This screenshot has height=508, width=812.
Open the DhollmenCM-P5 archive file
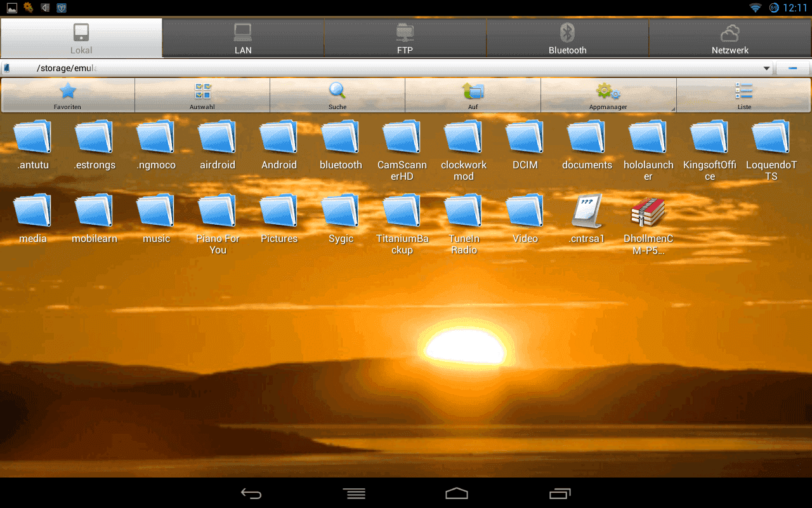click(648, 224)
